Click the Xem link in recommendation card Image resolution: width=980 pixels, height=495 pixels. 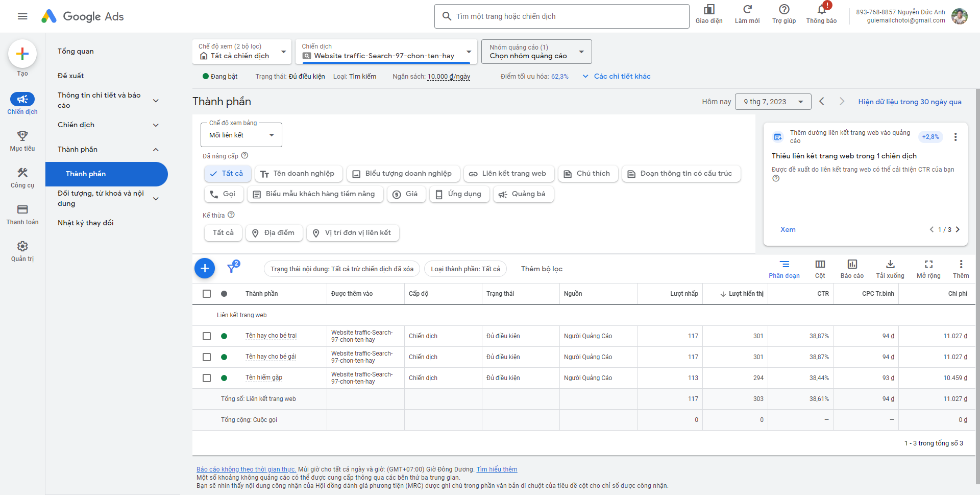click(788, 229)
